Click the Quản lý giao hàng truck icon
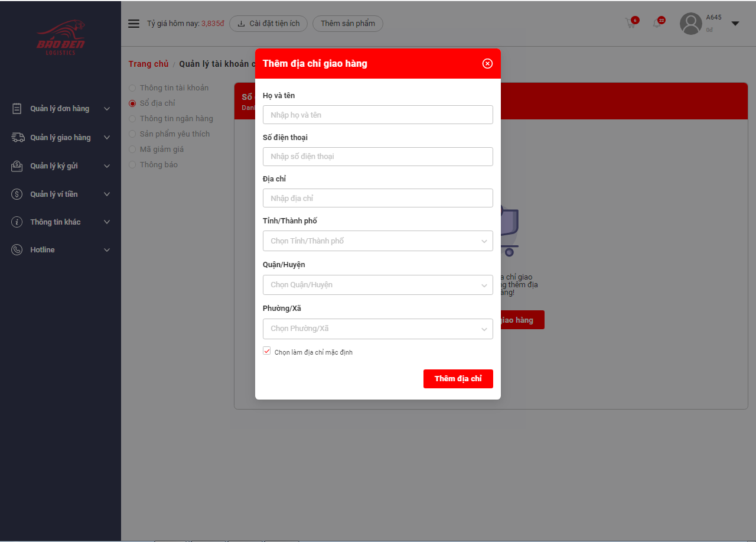The height and width of the screenshot is (542, 756). (x=17, y=138)
